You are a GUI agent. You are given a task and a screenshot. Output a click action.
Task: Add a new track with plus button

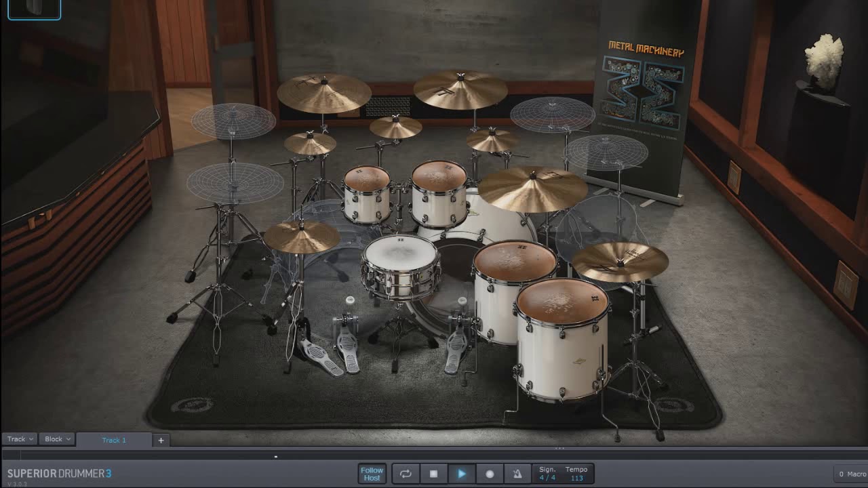tap(161, 440)
